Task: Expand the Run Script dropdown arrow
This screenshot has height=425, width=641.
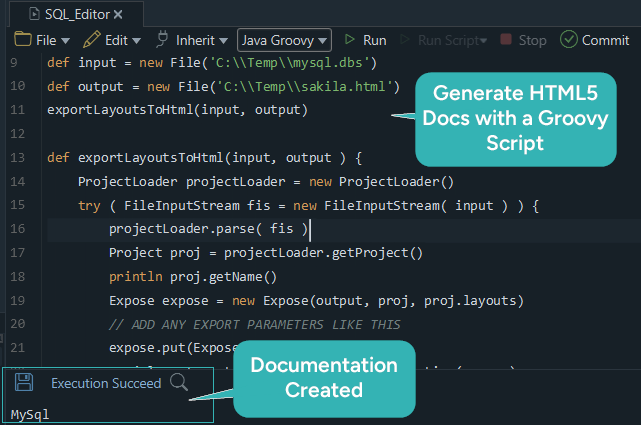Action: point(484,40)
